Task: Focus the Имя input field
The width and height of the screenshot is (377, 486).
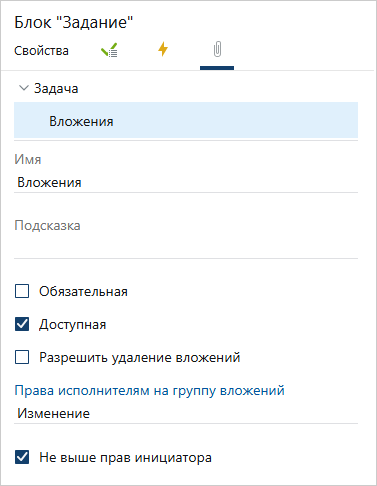Action: point(186,183)
